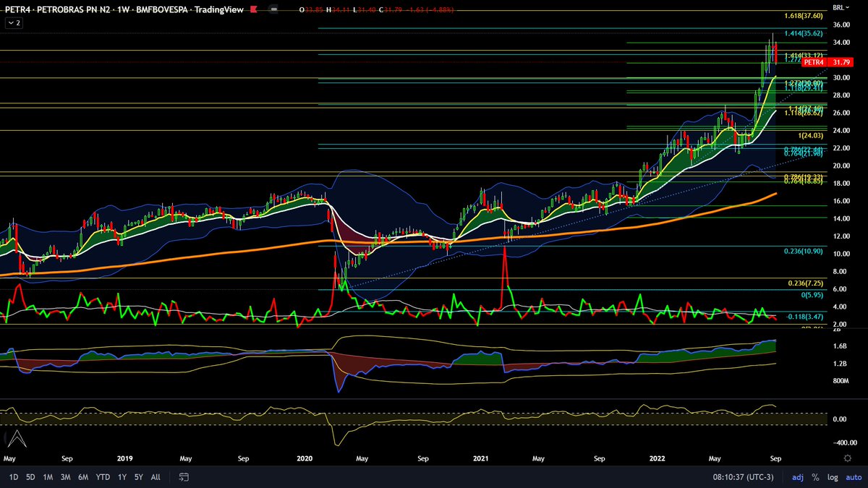The image size is (868, 488).
Task: Click the 1(24.03) Fibonacci level label
Action: point(811,135)
